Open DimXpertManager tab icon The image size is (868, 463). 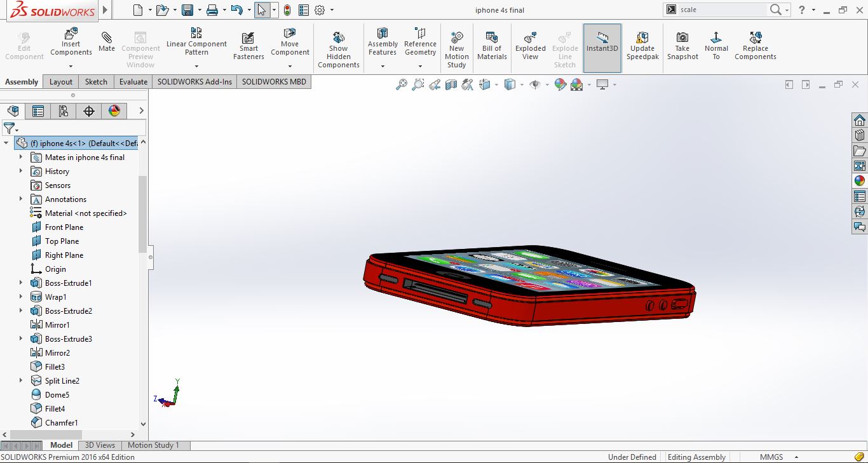click(89, 111)
